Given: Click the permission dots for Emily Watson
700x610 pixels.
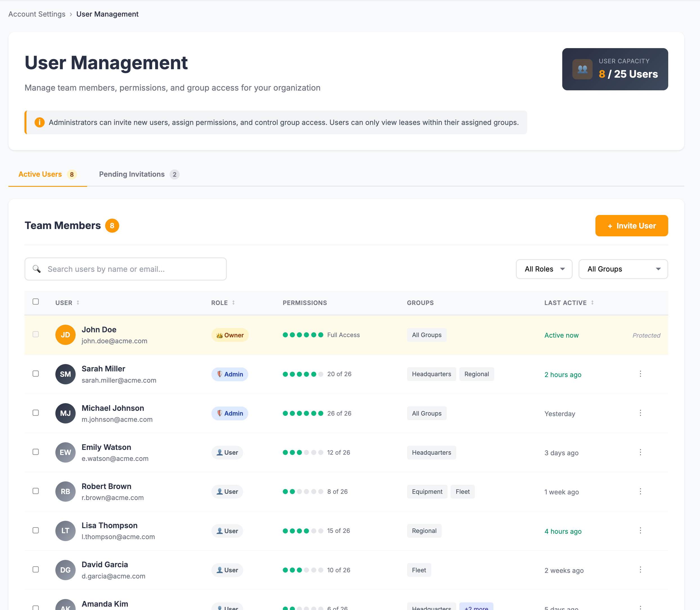Looking at the screenshot, I should coord(302,452).
